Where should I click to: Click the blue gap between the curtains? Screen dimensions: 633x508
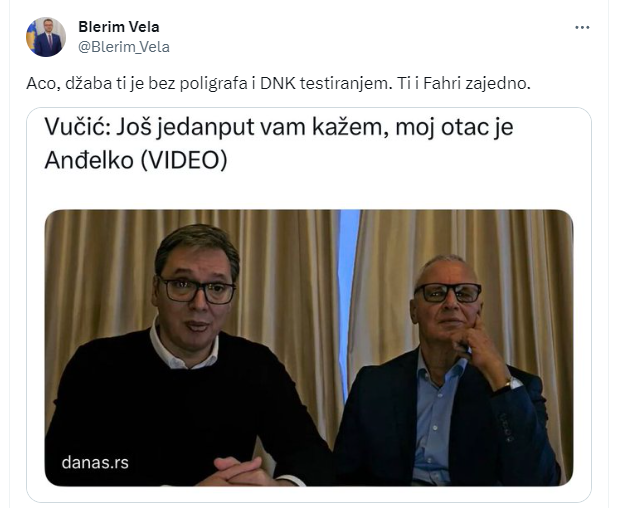[x=348, y=283]
